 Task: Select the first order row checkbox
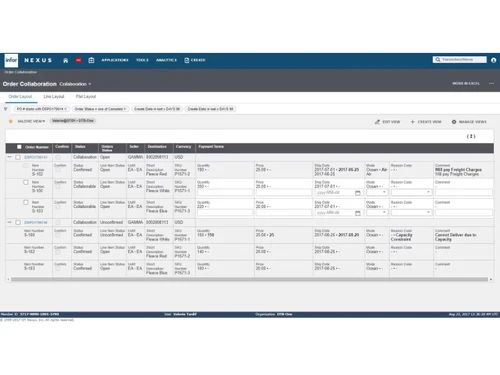point(18,157)
